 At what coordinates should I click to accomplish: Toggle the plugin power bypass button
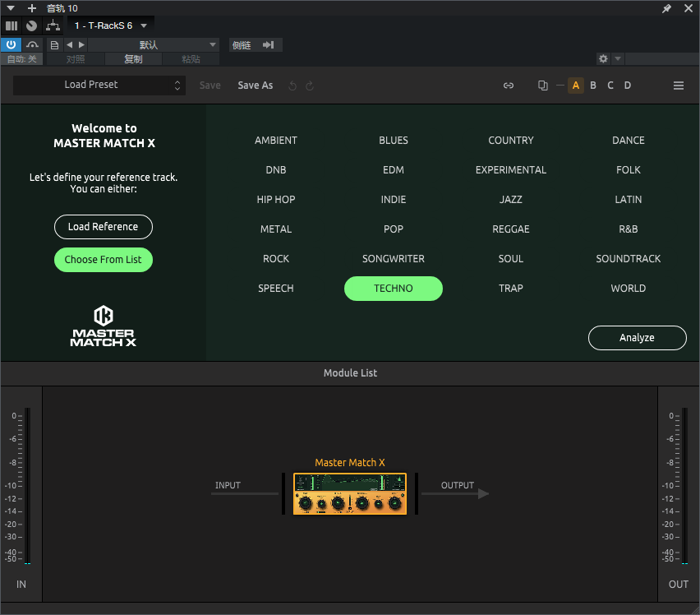click(11, 44)
